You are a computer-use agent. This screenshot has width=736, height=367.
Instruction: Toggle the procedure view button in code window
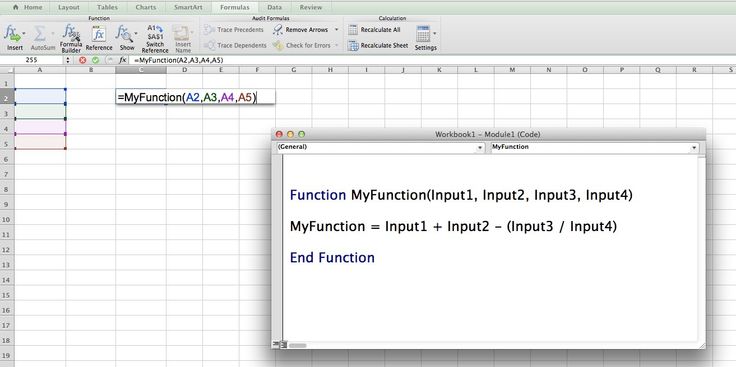coord(276,345)
